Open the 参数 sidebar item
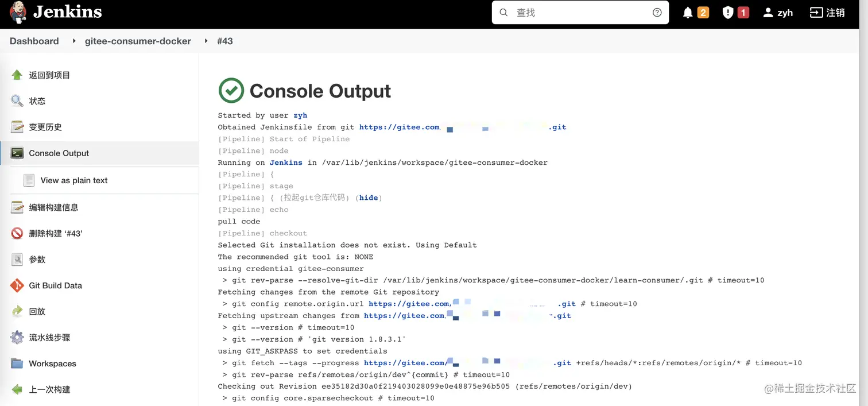The image size is (868, 406). (37, 260)
